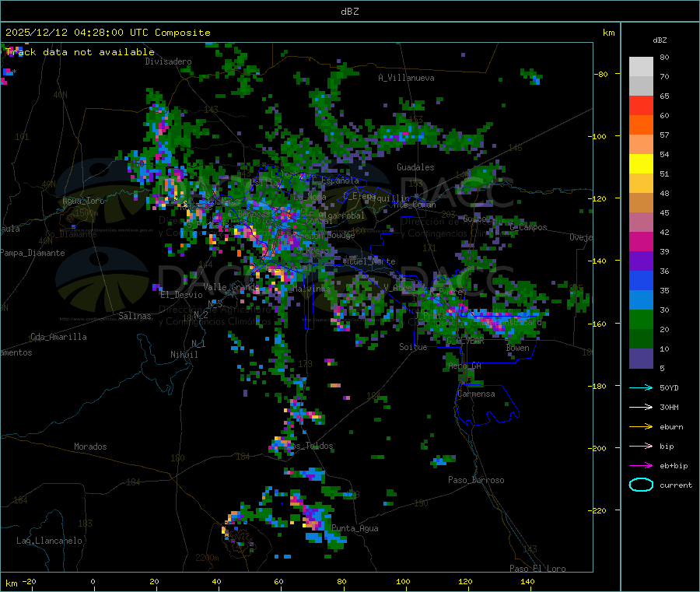Click the 'Aero_GA' map label
The image size is (700, 592).
465,366
